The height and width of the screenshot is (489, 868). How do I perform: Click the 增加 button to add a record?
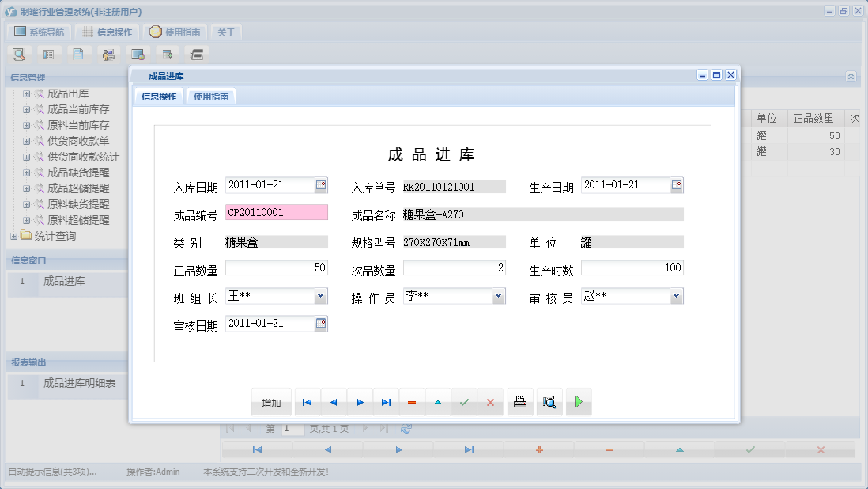271,402
